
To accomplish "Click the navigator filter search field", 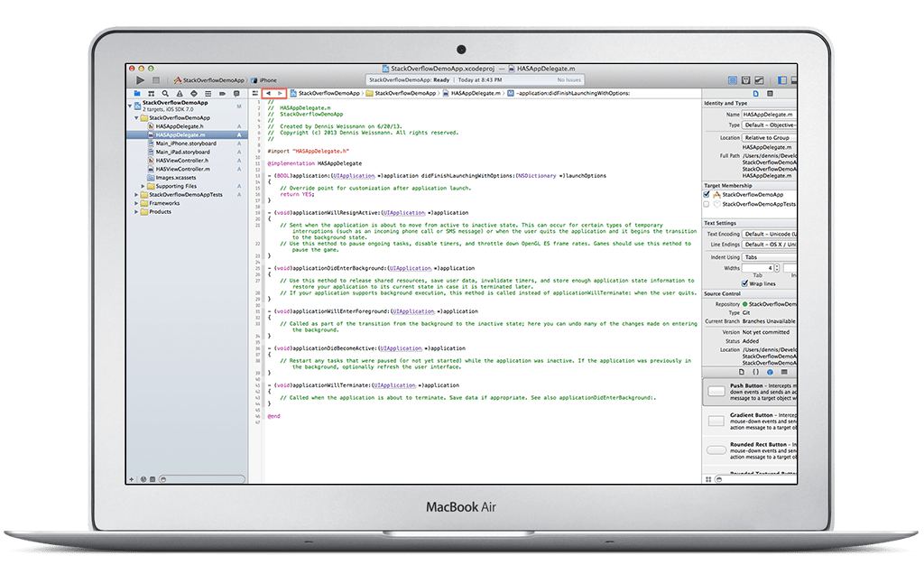I will click(202, 479).
